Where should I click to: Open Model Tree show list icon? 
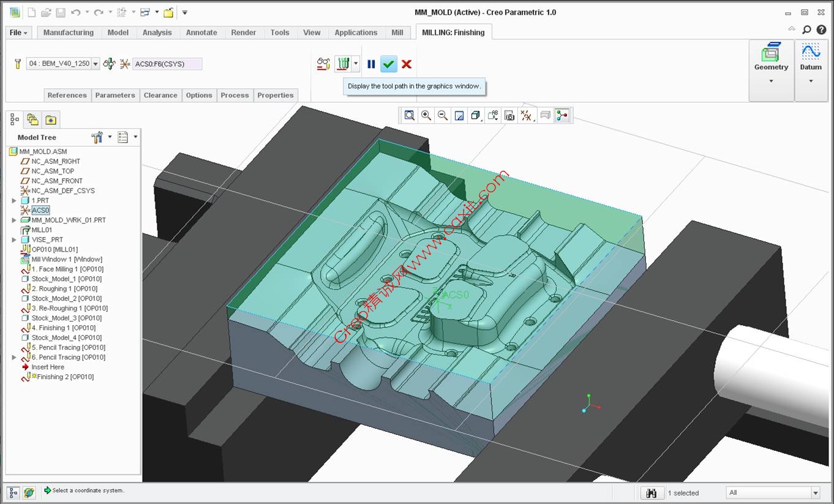pyautogui.click(x=123, y=137)
